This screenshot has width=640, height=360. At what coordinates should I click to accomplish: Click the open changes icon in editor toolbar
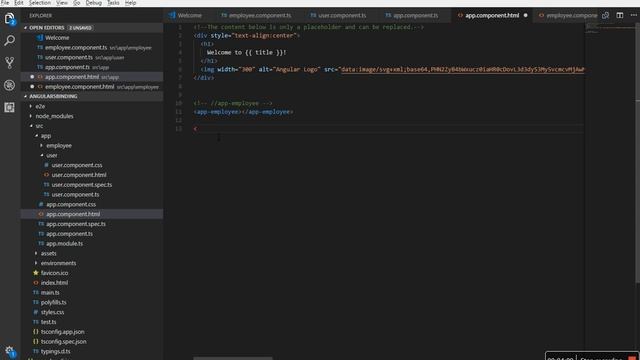[x=605, y=15]
